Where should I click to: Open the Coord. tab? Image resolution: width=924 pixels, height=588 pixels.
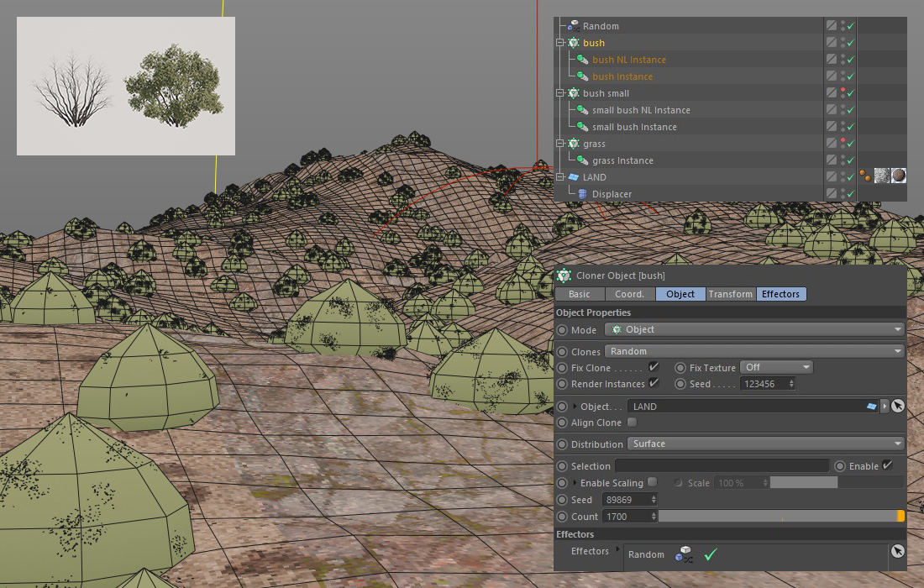point(629,294)
